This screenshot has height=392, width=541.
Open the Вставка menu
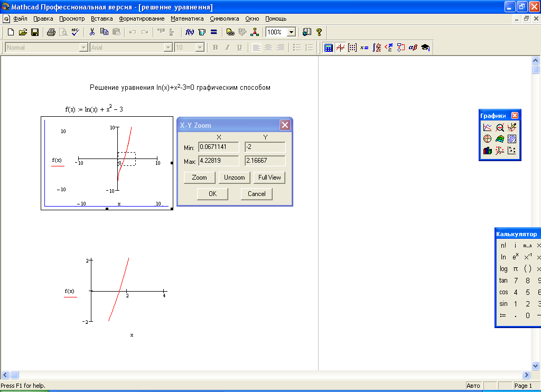102,18
